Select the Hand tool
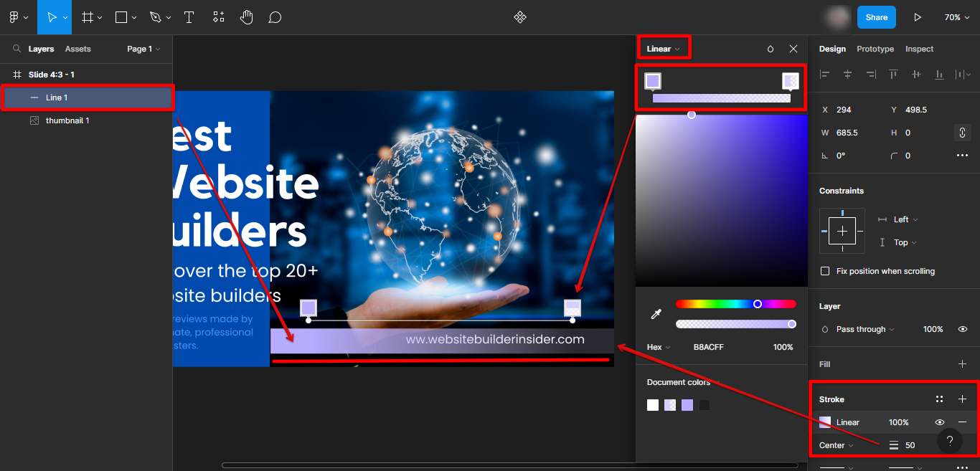The image size is (980, 471). [x=246, y=17]
